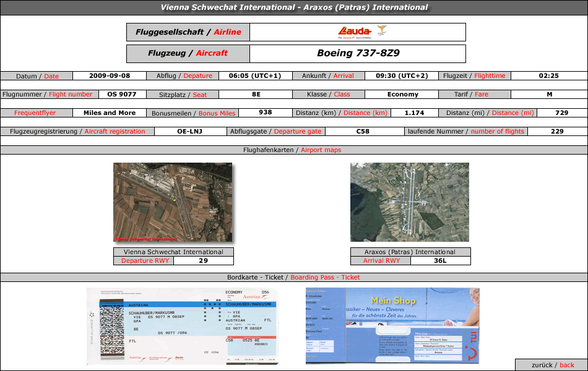Click departure runway value 29
Viewport: 588px width, 371px height.
pos(203,260)
